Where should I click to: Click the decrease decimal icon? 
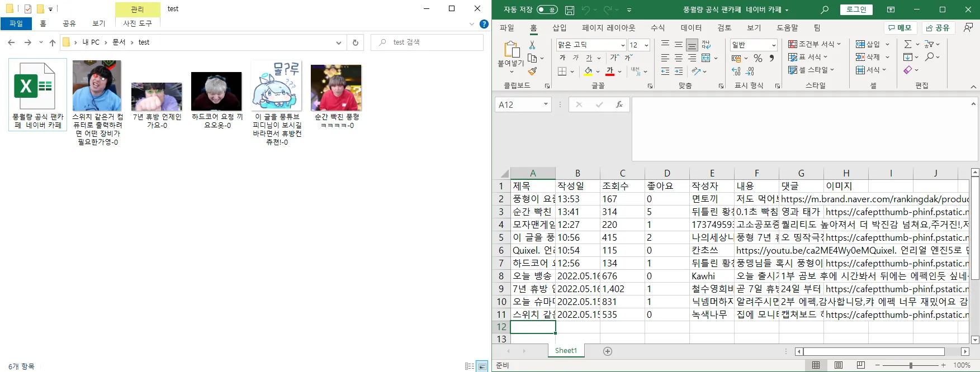pyautogui.click(x=750, y=71)
